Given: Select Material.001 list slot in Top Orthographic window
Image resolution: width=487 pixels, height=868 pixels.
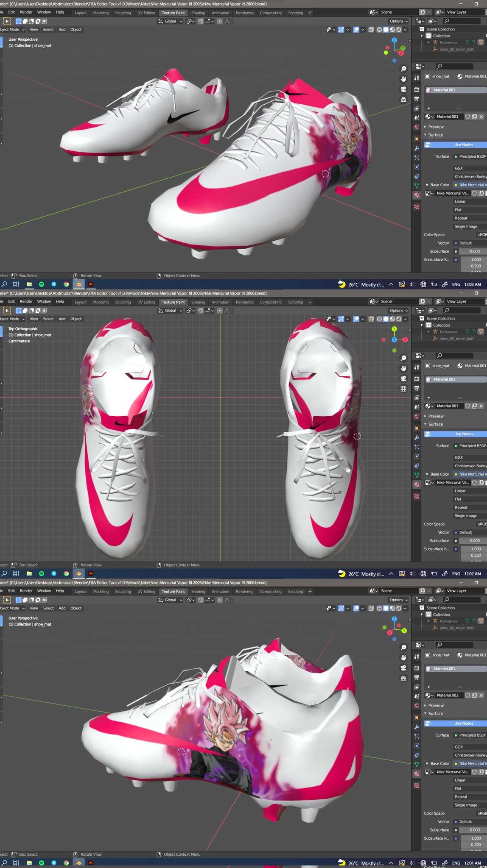Looking at the screenshot, I should click(x=456, y=379).
